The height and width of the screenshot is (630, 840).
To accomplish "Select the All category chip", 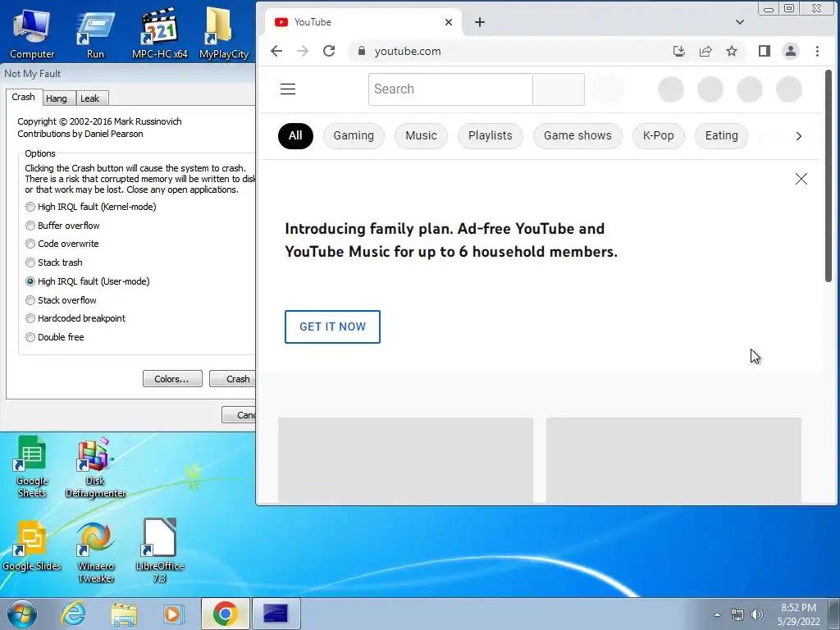I will (295, 135).
